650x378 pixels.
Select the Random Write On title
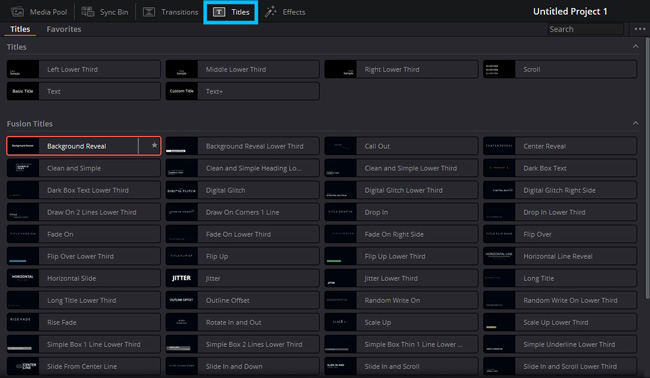click(401, 300)
